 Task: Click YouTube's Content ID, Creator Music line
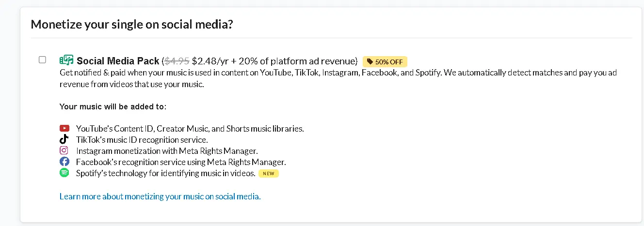190,129
